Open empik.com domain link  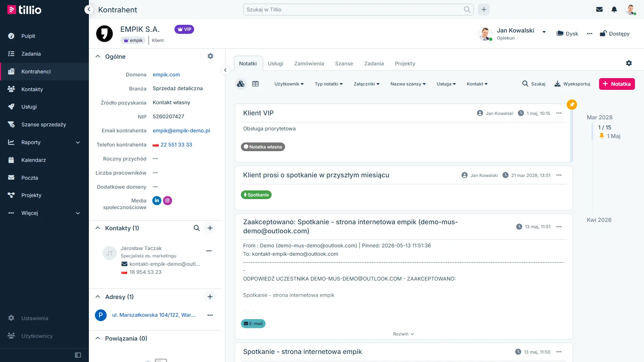[x=166, y=74]
